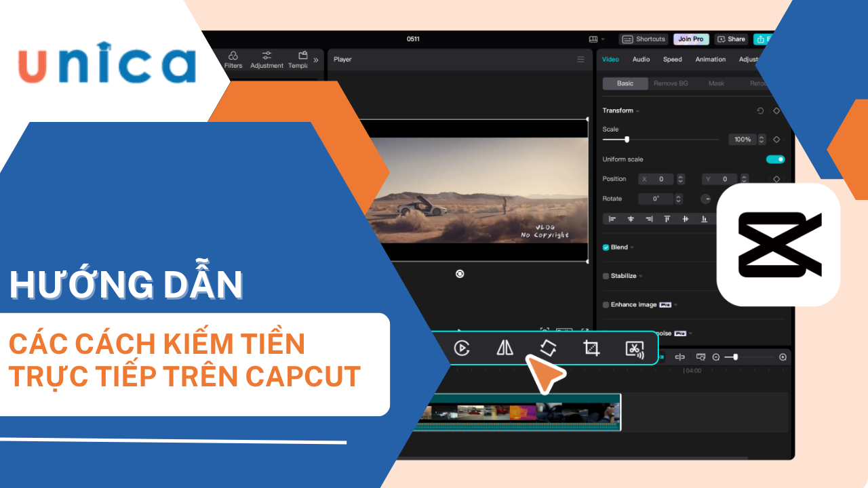The image size is (868, 488).
Task: Toggle the timeline preview axis icon
Action: 701,357
